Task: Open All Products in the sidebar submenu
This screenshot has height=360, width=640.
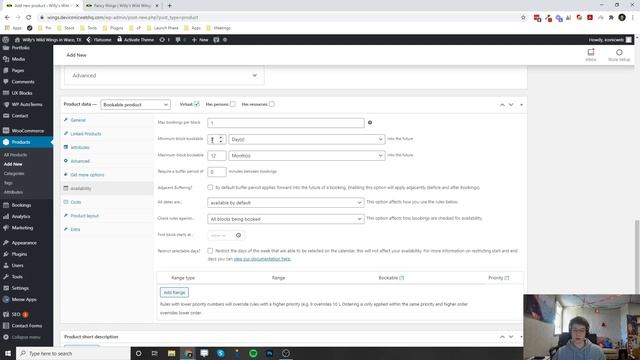Action: click(16, 155)
